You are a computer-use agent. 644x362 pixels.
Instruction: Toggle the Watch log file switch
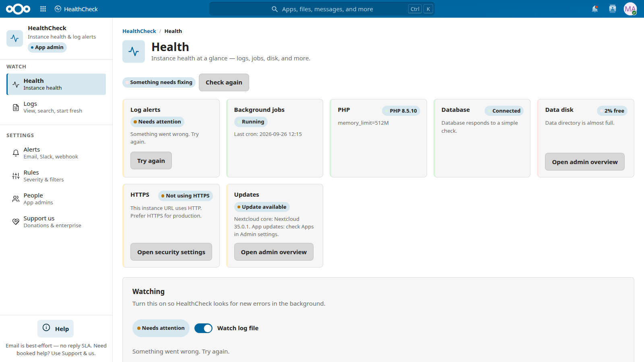203,328
